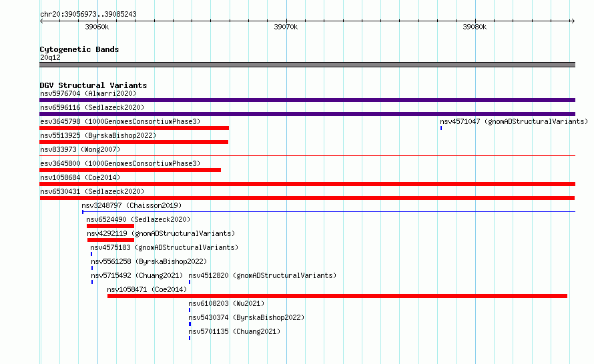Click the nsv5976704 (Almarri2020) label
Viewport: 594px width, 364px height.
click(x=88, y=93)
